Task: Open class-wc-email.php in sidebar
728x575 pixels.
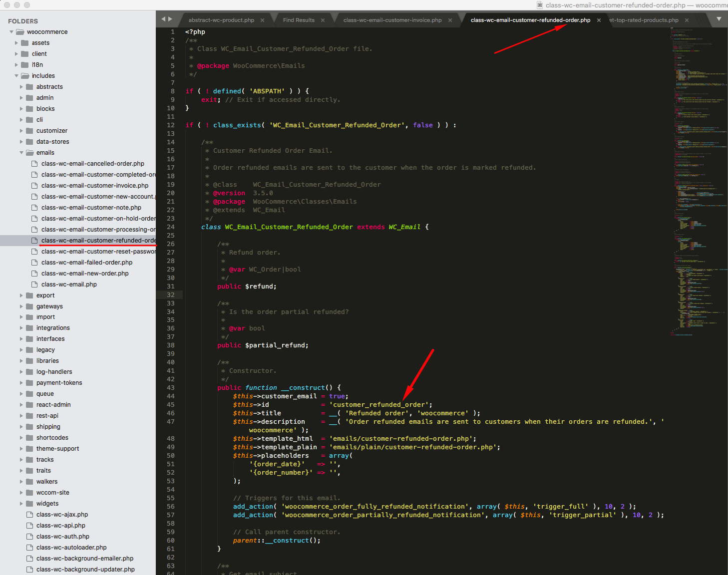Action: [x=69, y=285]
